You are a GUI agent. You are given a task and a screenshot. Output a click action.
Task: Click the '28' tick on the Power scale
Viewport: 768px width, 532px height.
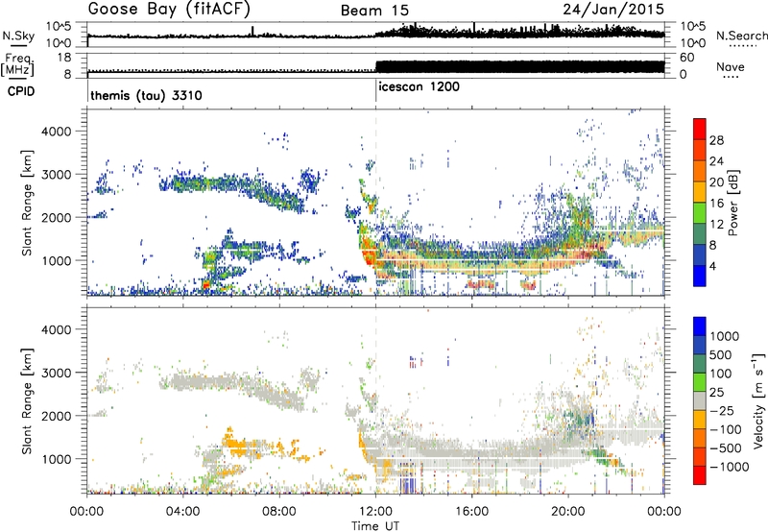716,140
